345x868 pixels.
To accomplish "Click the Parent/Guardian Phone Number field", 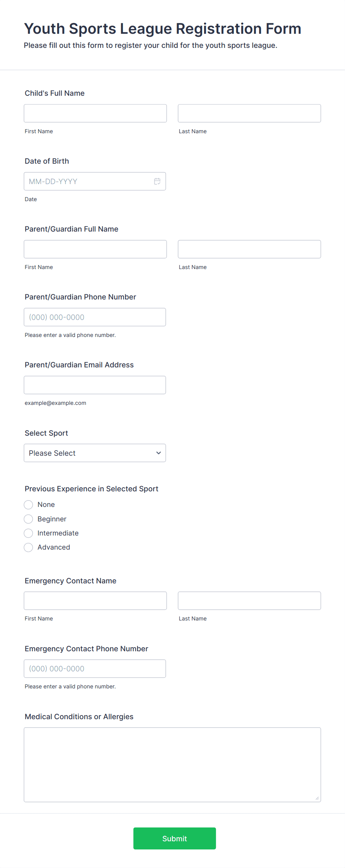I will point(95,317).
